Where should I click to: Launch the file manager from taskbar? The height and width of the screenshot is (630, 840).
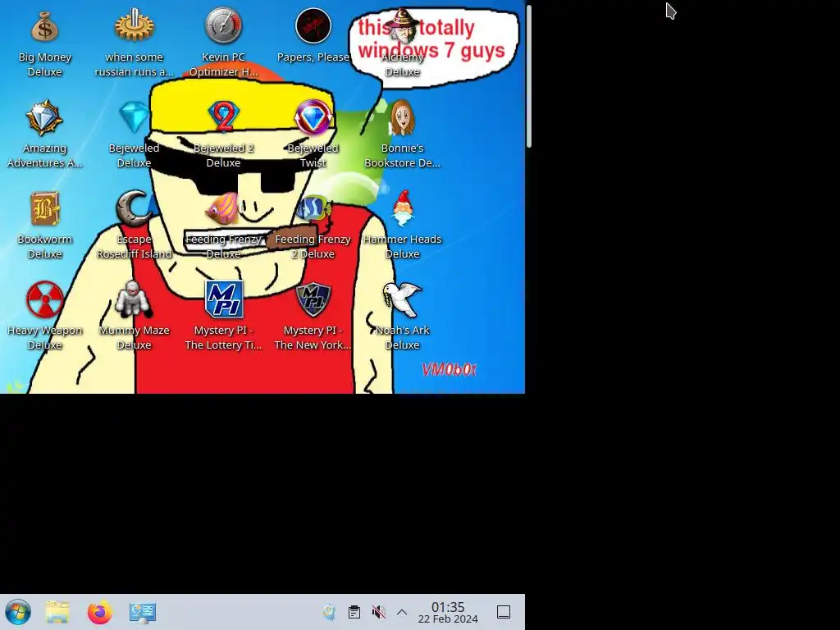(57, 612)
